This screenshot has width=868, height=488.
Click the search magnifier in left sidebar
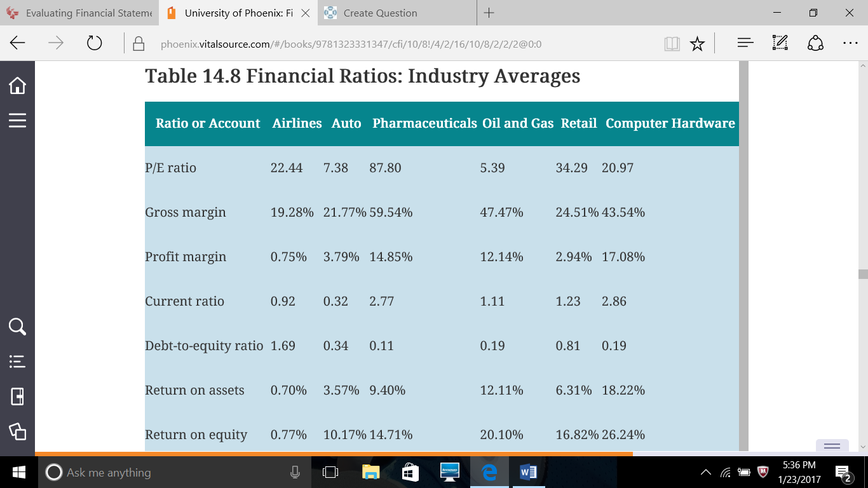click(x=17, y=327)
